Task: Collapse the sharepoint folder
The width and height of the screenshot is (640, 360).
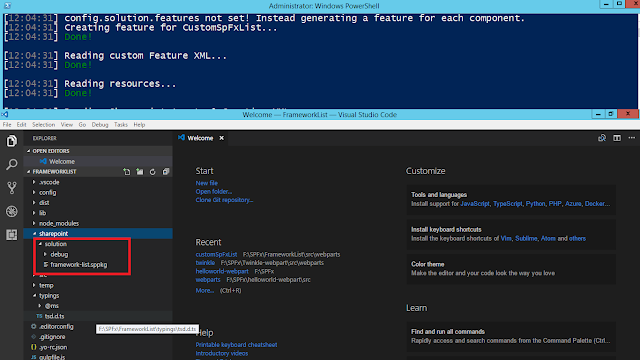Action: 98,233
